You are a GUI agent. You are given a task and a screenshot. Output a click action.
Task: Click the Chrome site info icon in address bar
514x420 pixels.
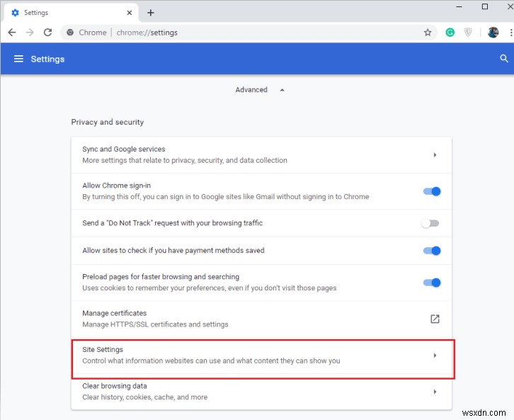coord(70,33)
